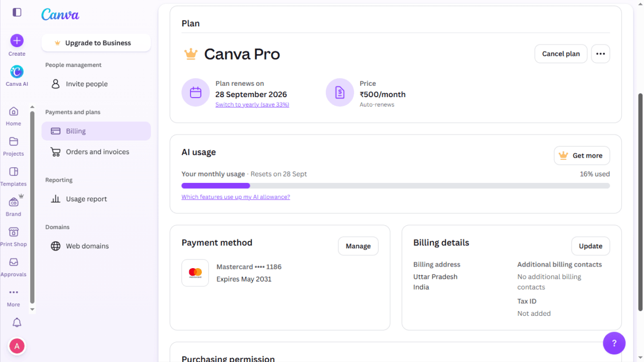Select Billing in settings menu
The image size is (644, 362).
[96, 131]
